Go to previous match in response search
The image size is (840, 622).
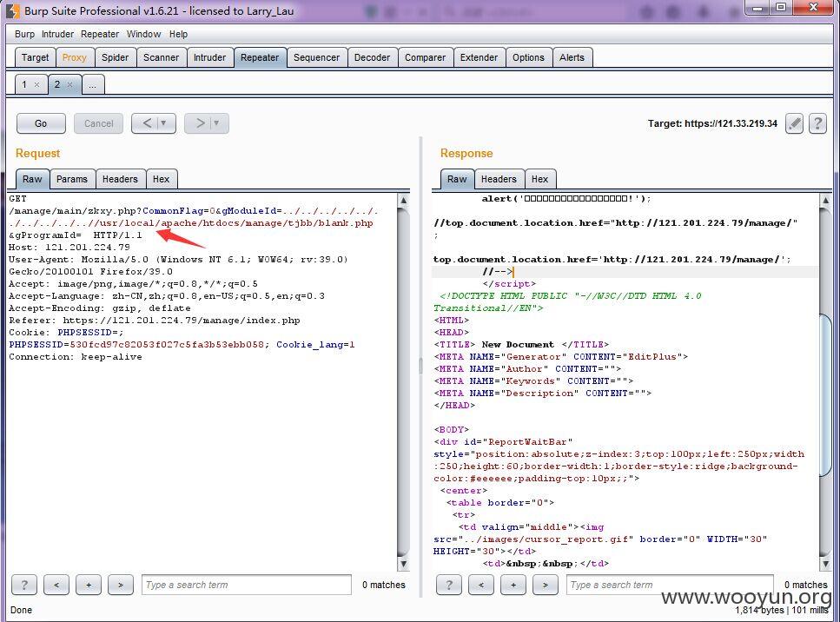(x=481, y=585)
